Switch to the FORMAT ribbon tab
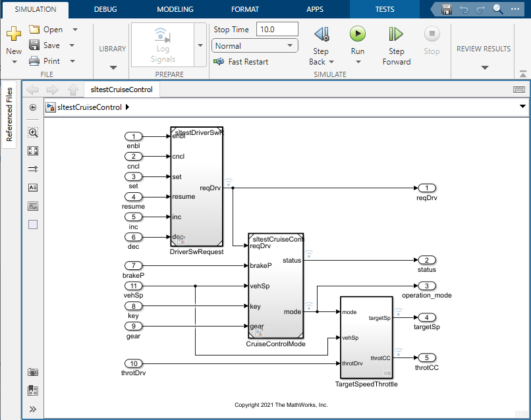The width and height of the screenshot is (531, 420). point(245,9)
